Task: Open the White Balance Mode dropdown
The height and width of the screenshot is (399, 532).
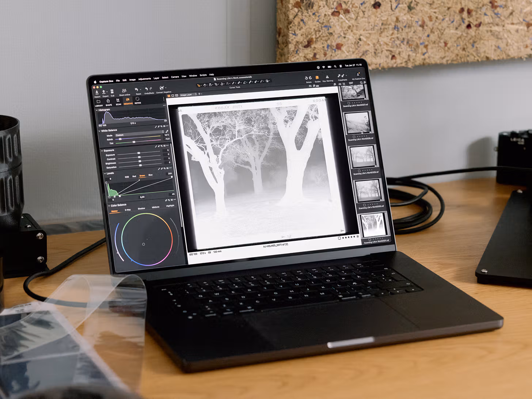Action: (x=139, y=135)
